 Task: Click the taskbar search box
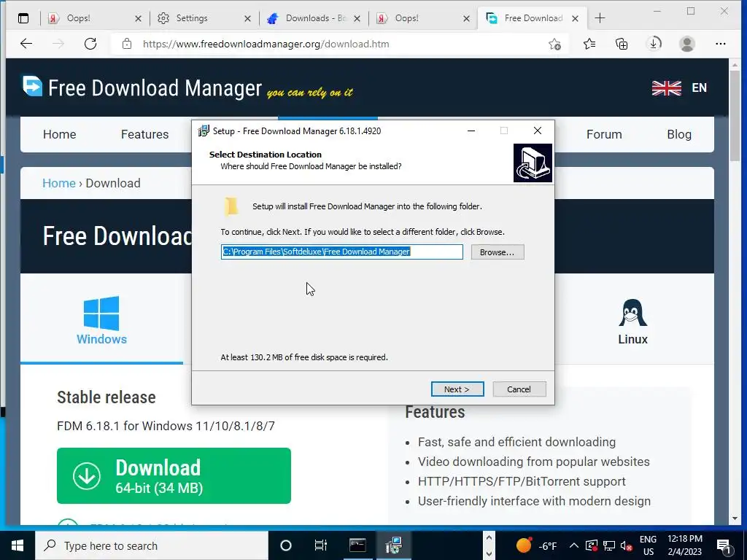point(152,545)
